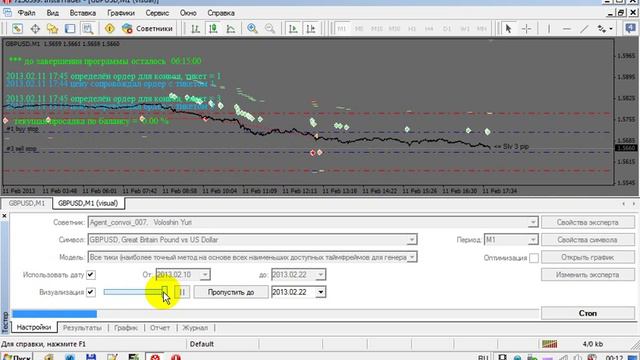Select the trendline drawing tool
The image size is (640, 360).
(584, 29)
